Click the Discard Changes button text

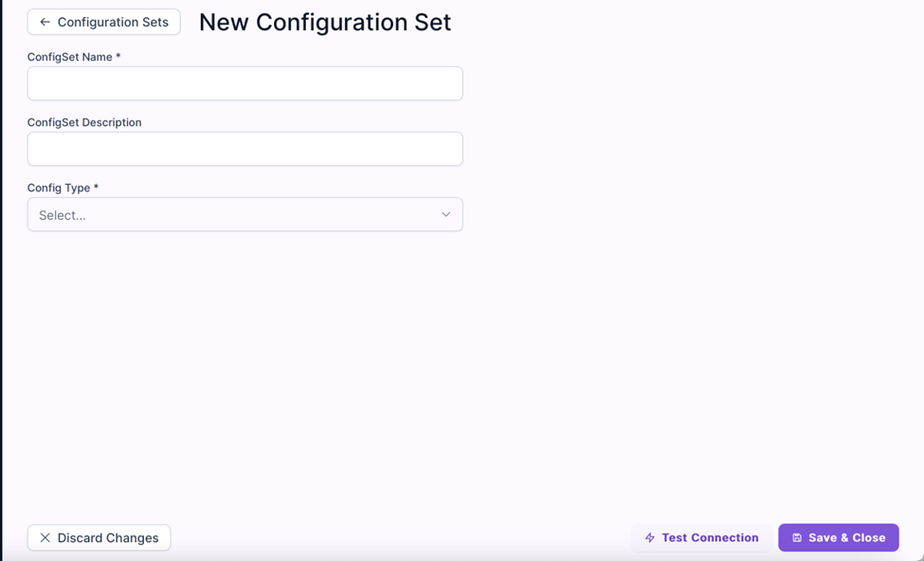[x=108, y=537]
